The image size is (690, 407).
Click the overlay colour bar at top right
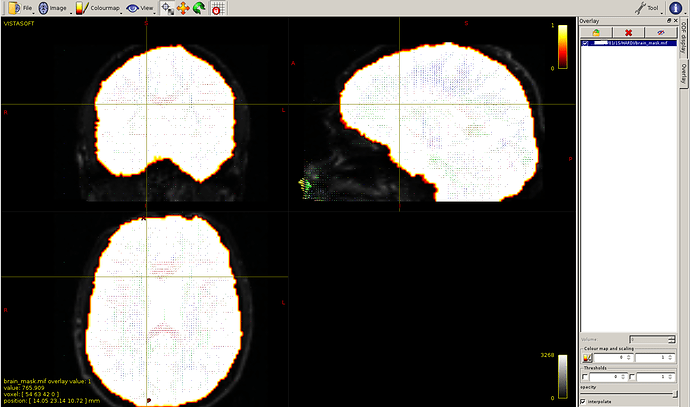(563, 46)
